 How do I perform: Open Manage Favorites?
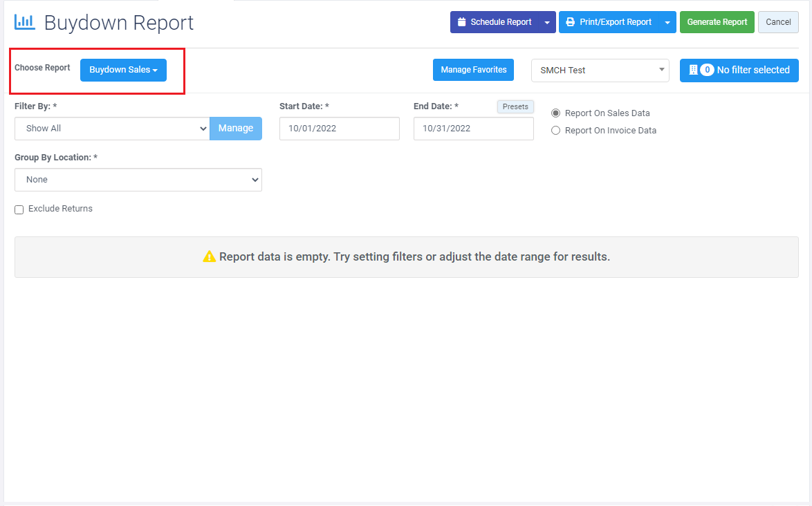[x=473, y=70]
